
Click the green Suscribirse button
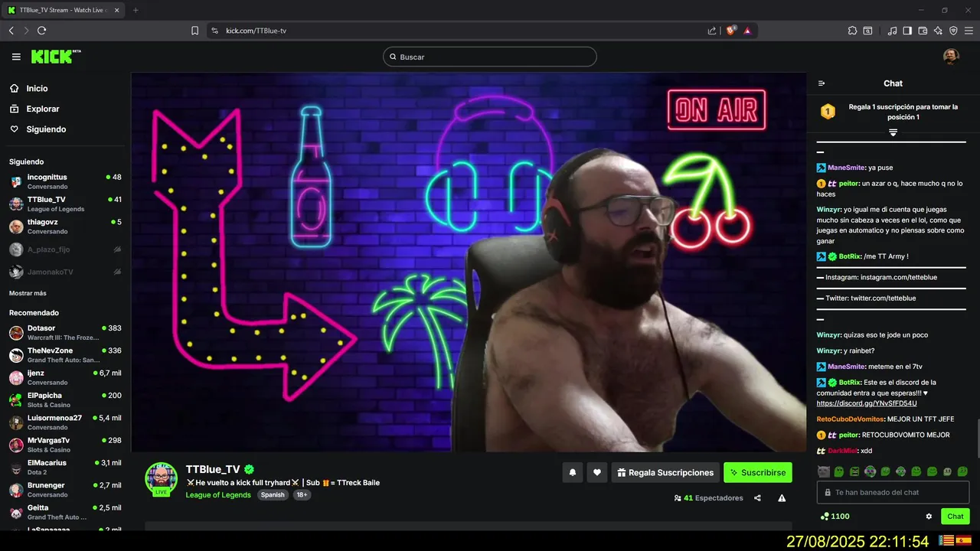(758, 473)
